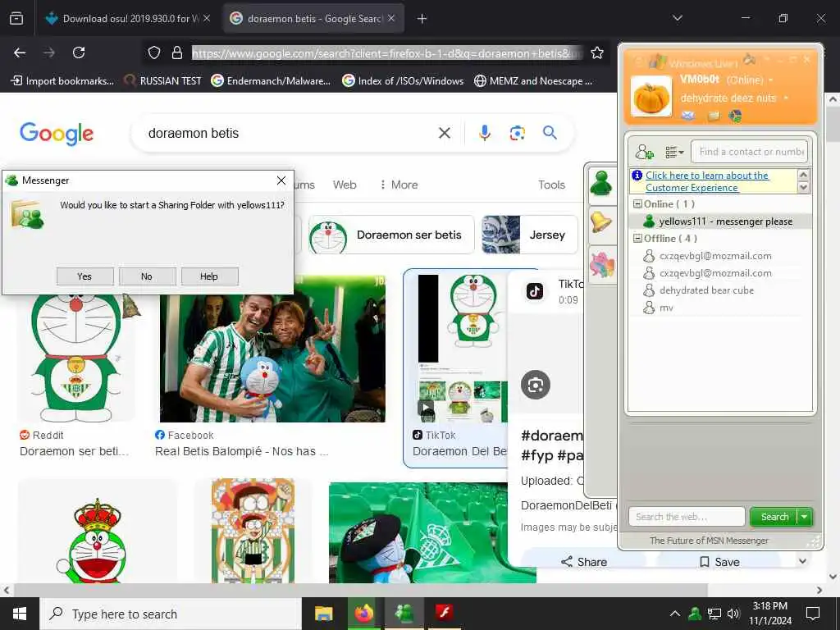Bookmark this page with the star icon
This screenshot has height=630, width=840.
[597, 52]
